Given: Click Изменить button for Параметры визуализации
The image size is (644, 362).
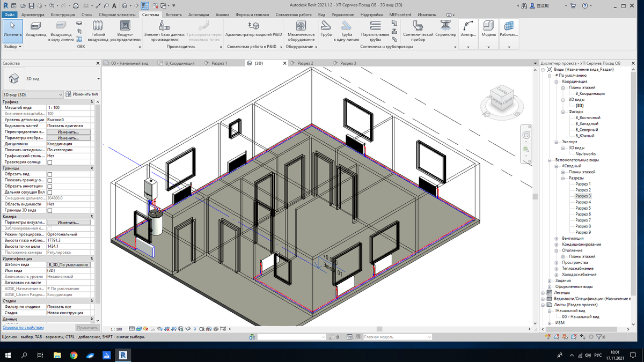Looking at the screenshot, I should 68,223.
